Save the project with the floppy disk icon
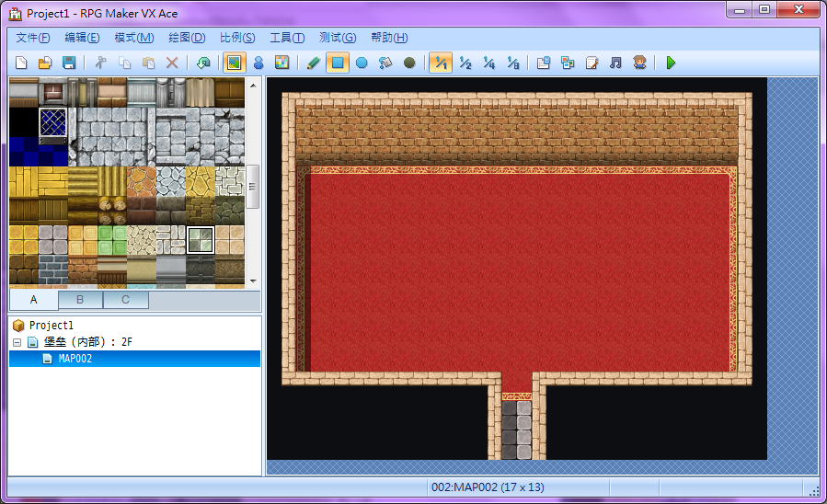Screen dimensions: 827x504 (x=69, y=63)
